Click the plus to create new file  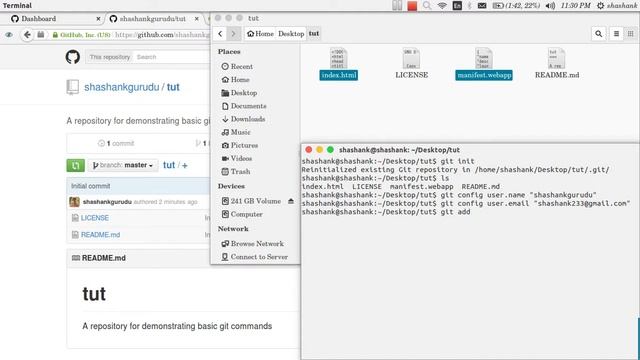pos(185,165)
